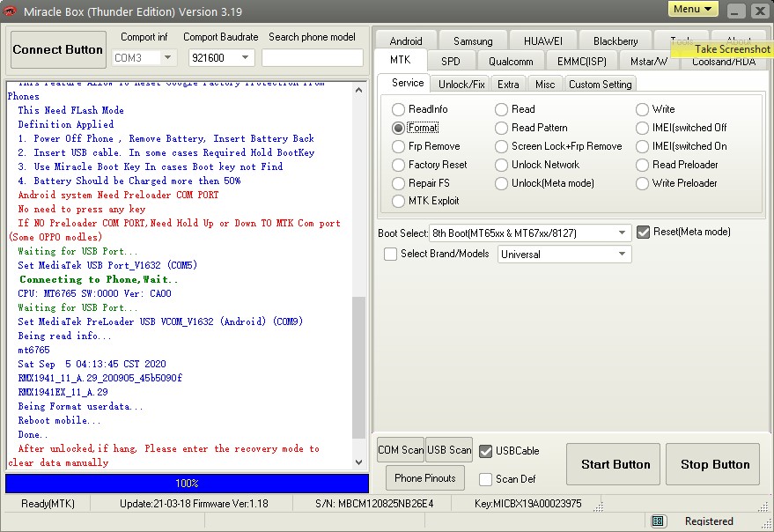
Task: Select the MTK Exploit radio button
Action: (x=398, y=201)
